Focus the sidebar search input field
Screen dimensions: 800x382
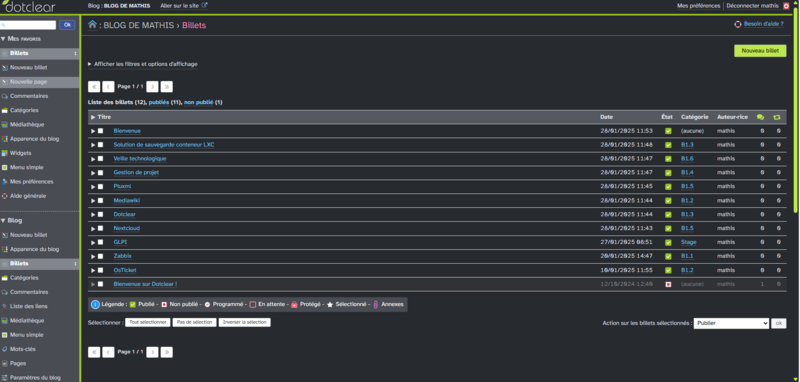[x=29, y=25]
